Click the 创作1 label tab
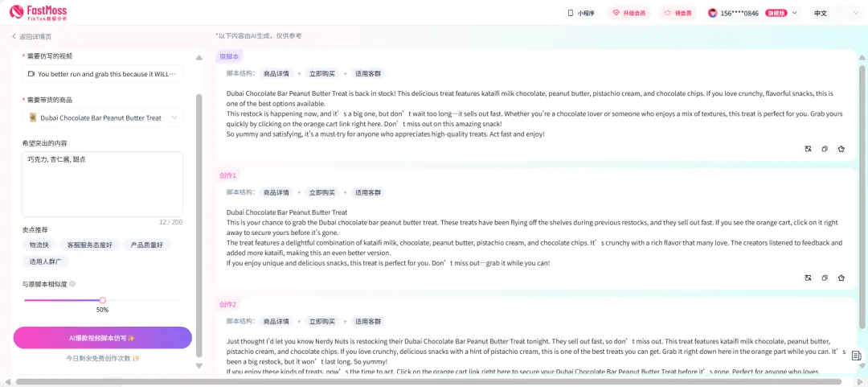 227,175
